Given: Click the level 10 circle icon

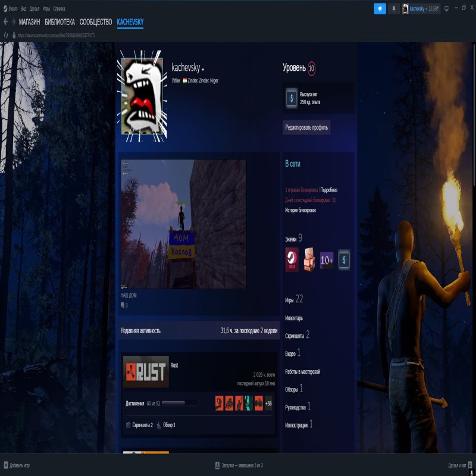Looking at the screenshot, I should tap(312, 68).
